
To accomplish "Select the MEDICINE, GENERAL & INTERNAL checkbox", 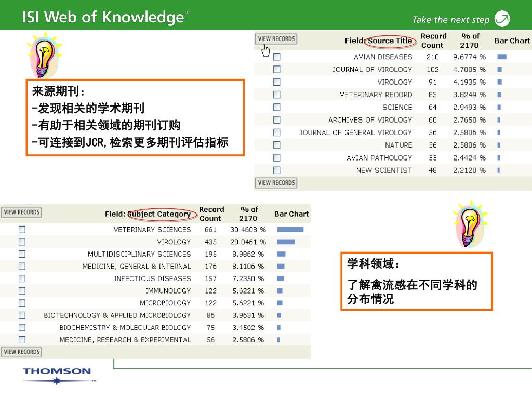I will [x=22, y=267].
